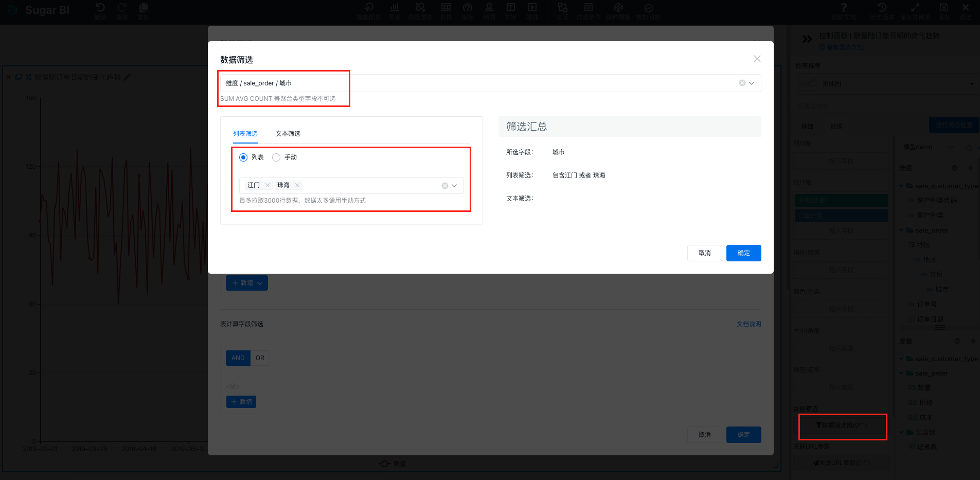
Task: Click 确定 in the background filter dialog
Action: coord(744,435)
